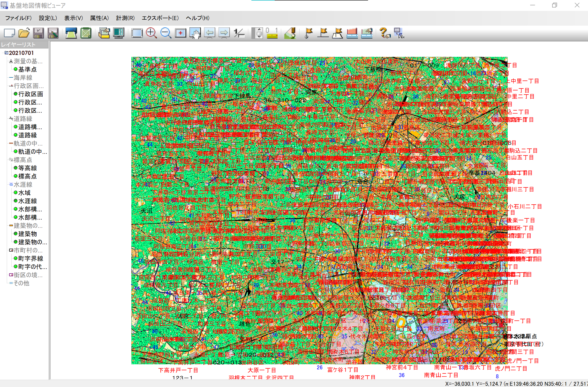
Task: Open a map file with the folder icon
Action: click(24, 33)
